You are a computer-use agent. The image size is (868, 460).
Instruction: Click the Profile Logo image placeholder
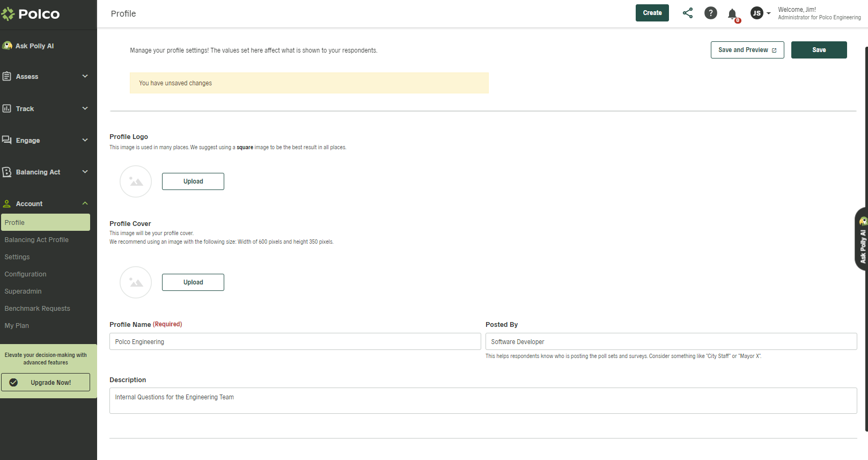tap(136, 181)
